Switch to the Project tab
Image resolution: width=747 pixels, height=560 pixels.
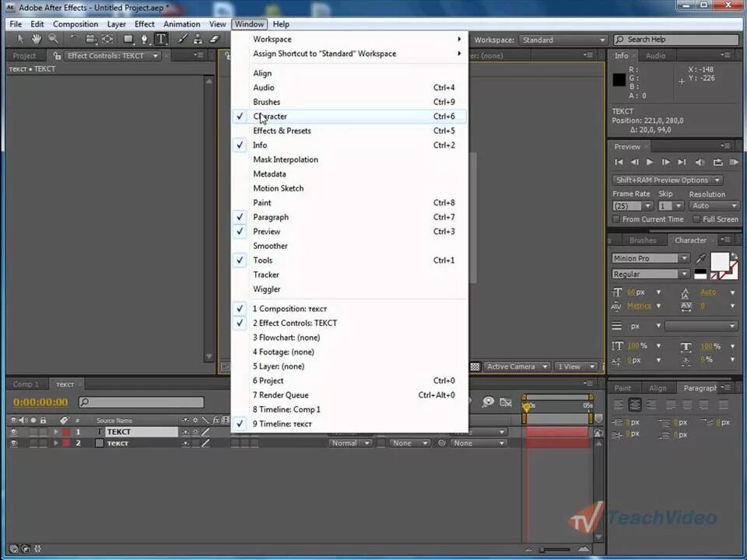point(24,56)
